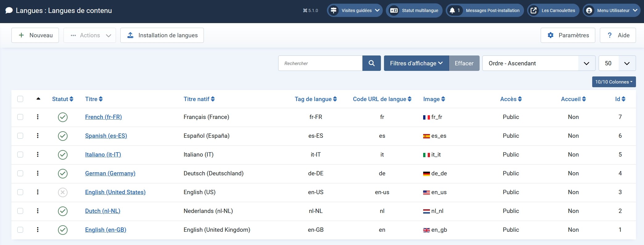The image size is (644, 245).
Task: Sort table by Titre column
Action: 94,99
